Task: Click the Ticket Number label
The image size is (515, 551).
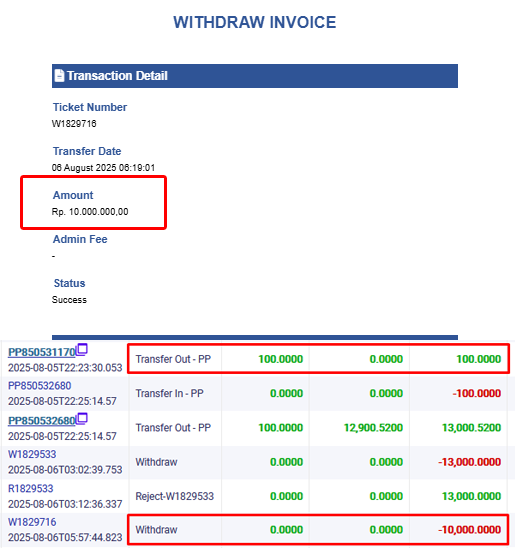Action: pos(90,107)
